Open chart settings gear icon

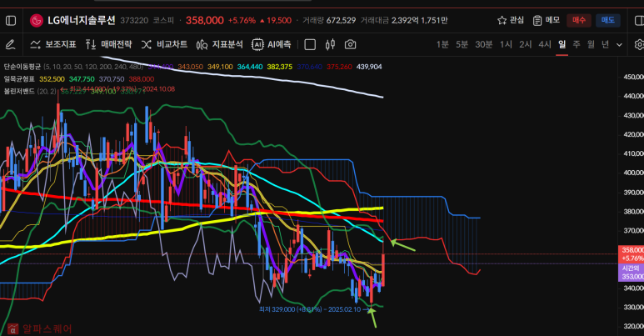639,44
